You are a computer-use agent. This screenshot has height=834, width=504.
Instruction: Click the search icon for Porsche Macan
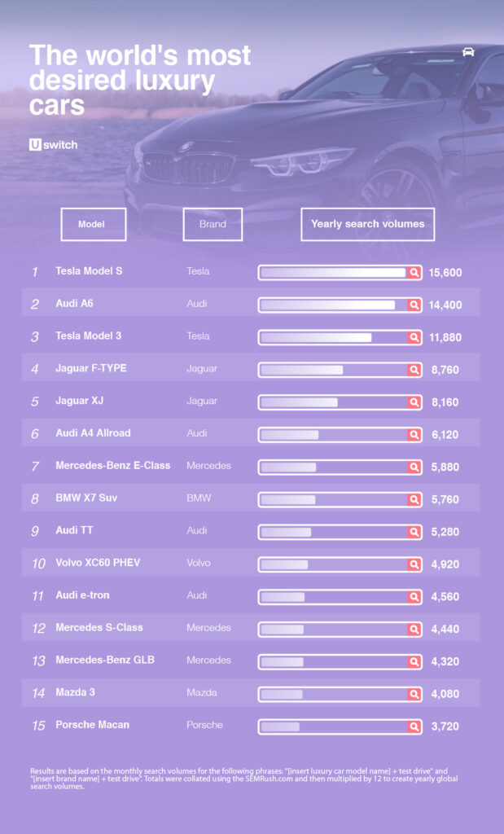click(414, 726)
